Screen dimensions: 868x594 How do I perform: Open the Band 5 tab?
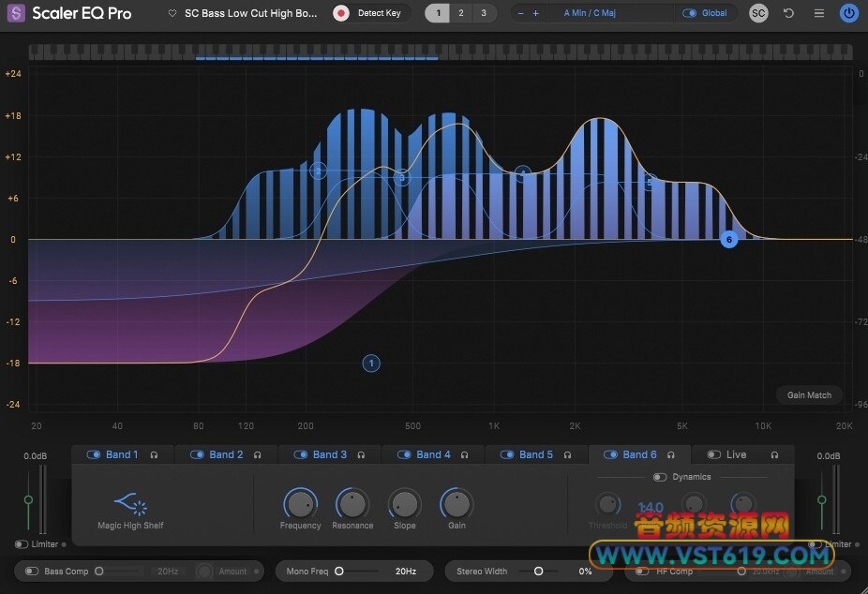536,454
